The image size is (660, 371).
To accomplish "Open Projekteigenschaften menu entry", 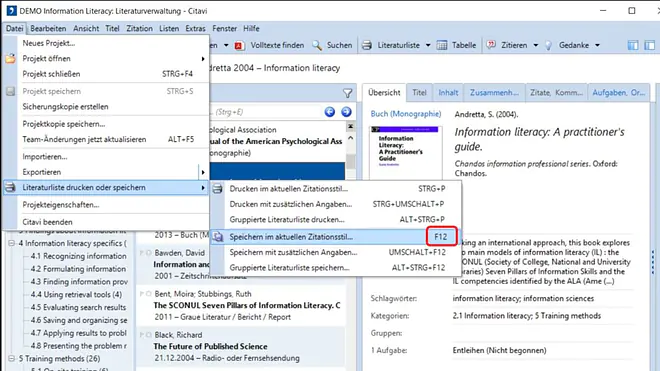I will pyautogui.click(x=106, y=205).
